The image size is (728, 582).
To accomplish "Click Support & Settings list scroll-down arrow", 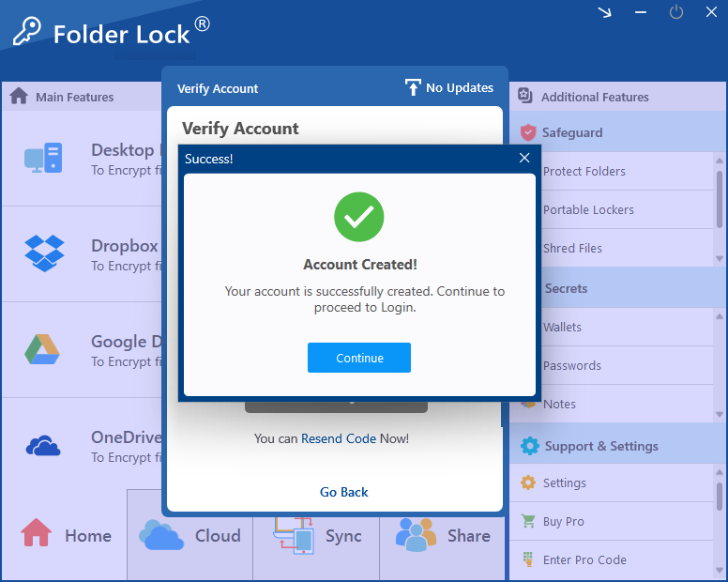I will pyautogui.click(x=720, y=571).
